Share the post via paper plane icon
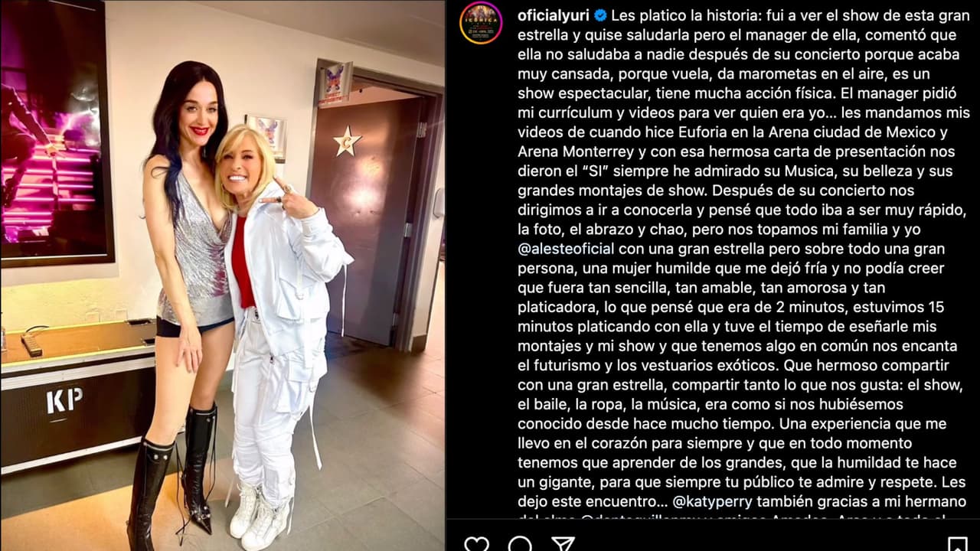Image resolution: width=980 pixels, height=551 pixels. tap(563, 544)
